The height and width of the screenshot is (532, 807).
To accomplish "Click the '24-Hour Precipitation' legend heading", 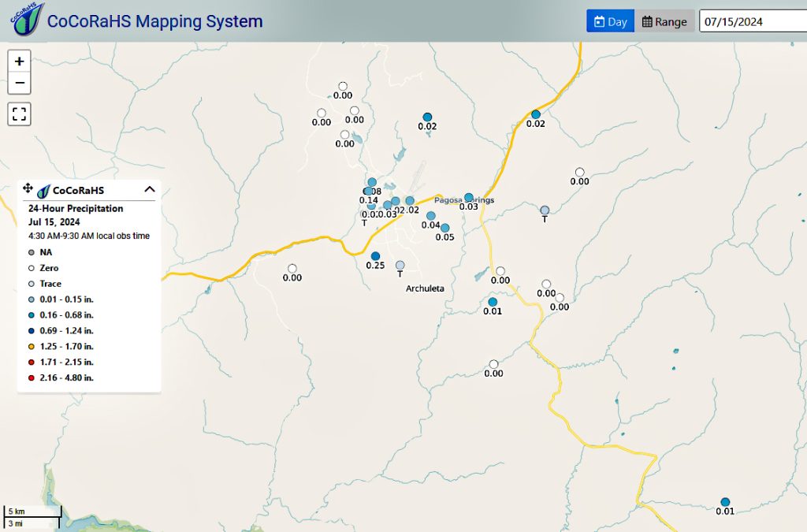I will [x=76, y=208].
